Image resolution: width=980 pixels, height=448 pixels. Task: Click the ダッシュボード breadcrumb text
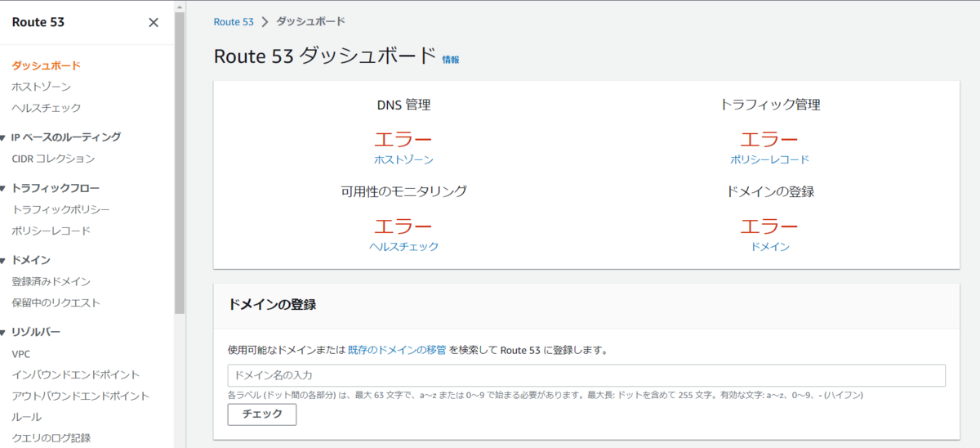[x=311, y=22]
